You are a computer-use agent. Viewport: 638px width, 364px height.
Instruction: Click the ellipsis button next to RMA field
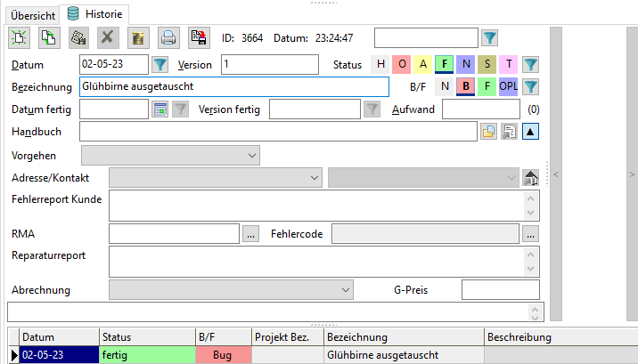coord(250,234)
